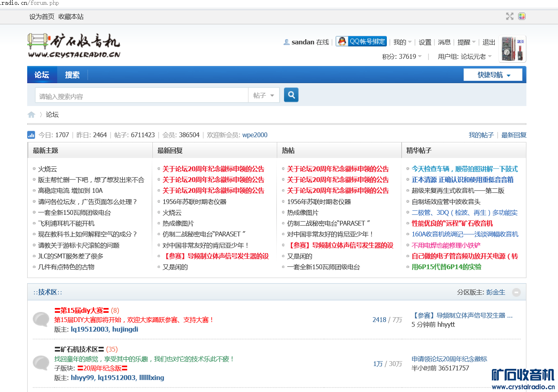Expand the 帖子 search type dropdown

[x=264, y=96]
